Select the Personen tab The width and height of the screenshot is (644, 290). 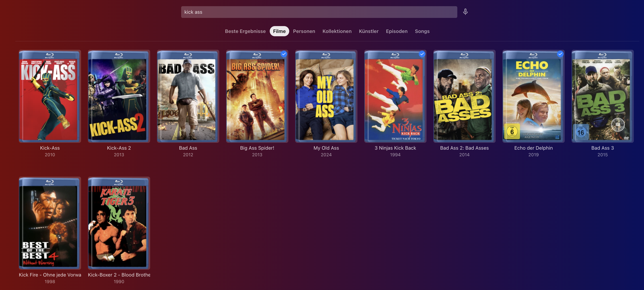click(x=304, y=31)
